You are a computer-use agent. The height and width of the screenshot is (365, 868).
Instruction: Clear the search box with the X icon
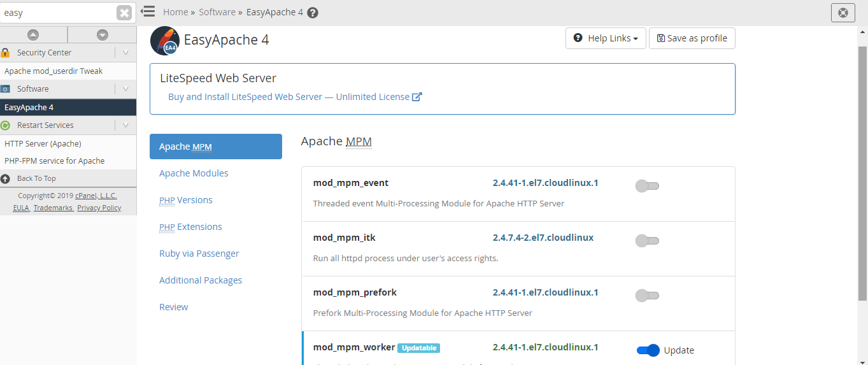(x=124, y=13)
